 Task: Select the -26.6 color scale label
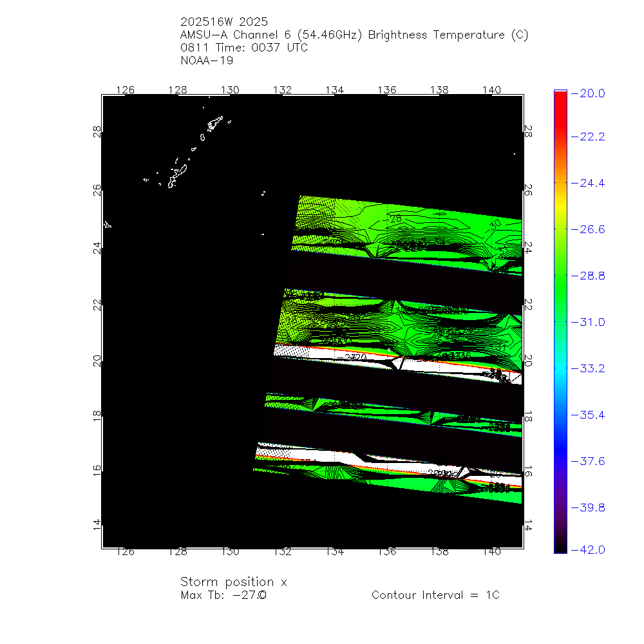(x=588, y=230)
